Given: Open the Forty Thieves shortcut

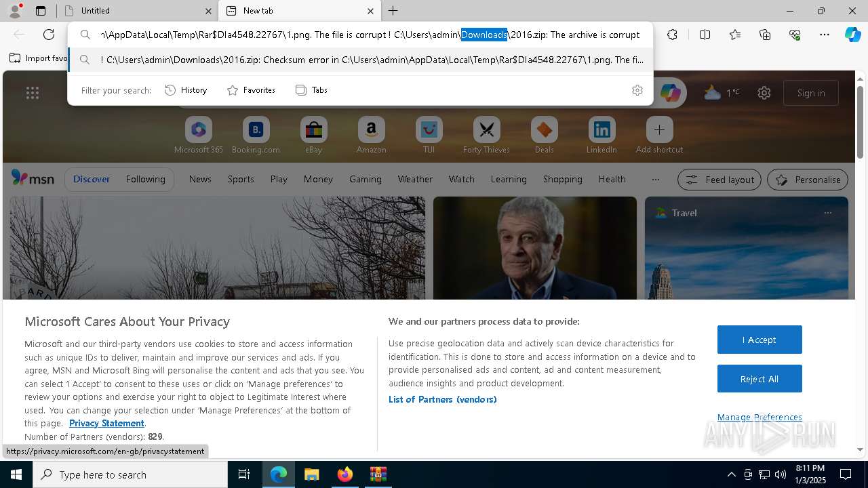Looking at the screenshot, I should 486,136.
